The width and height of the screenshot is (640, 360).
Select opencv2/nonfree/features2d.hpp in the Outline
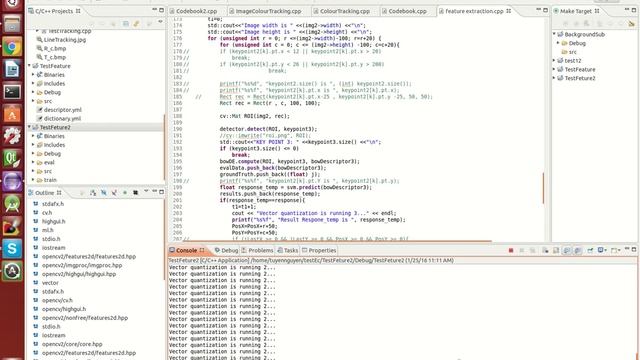(85, 318)
